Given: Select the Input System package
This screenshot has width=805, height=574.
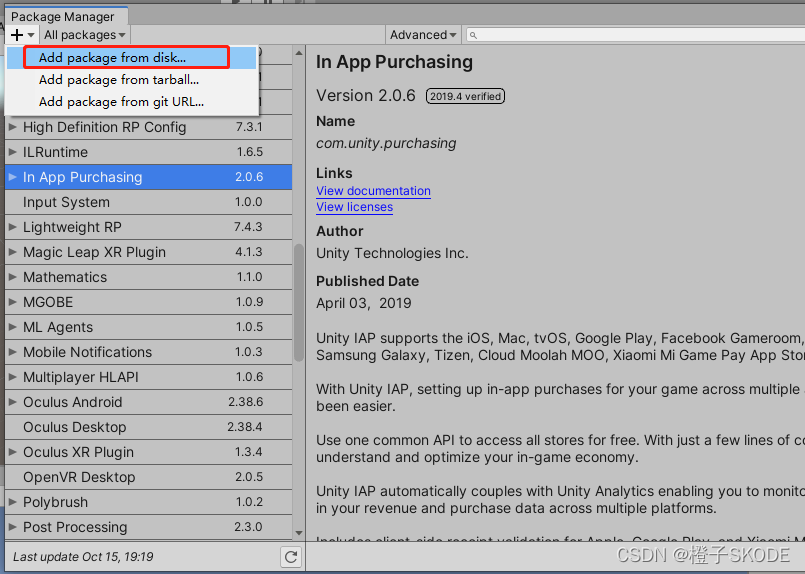Looking at the screenshot, I should click(x=148, y=202).
